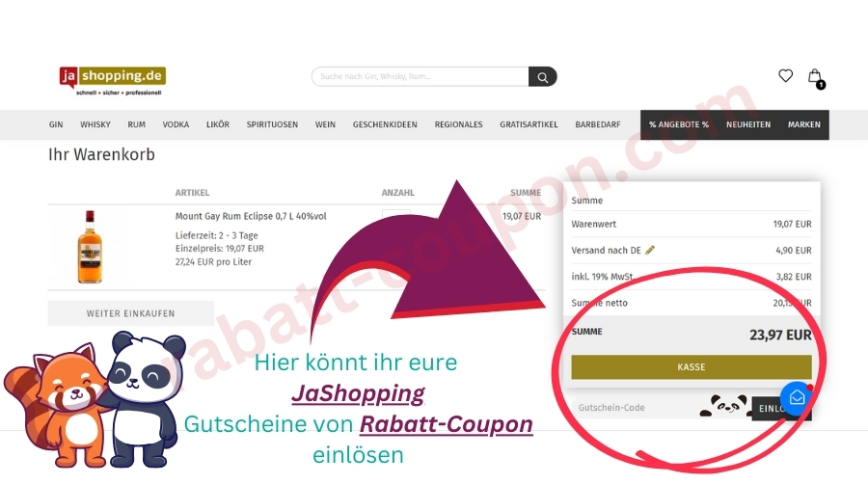
Task: Select RUM in the navigation bar
Action: point(136,124)
